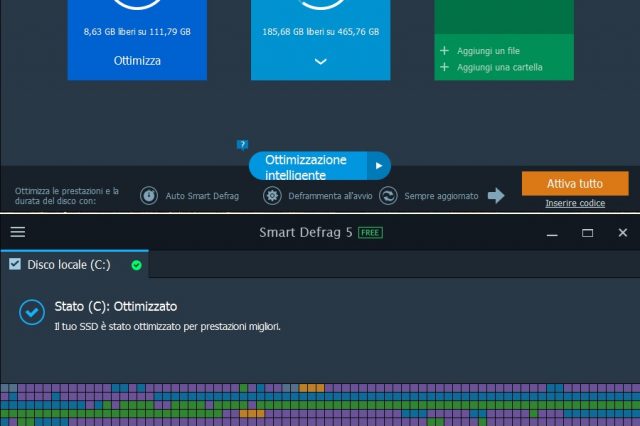Click the Deframmenta all'avvio gear icon
Image resolution: width=640 pixels, height=426 pixels.
272,196
